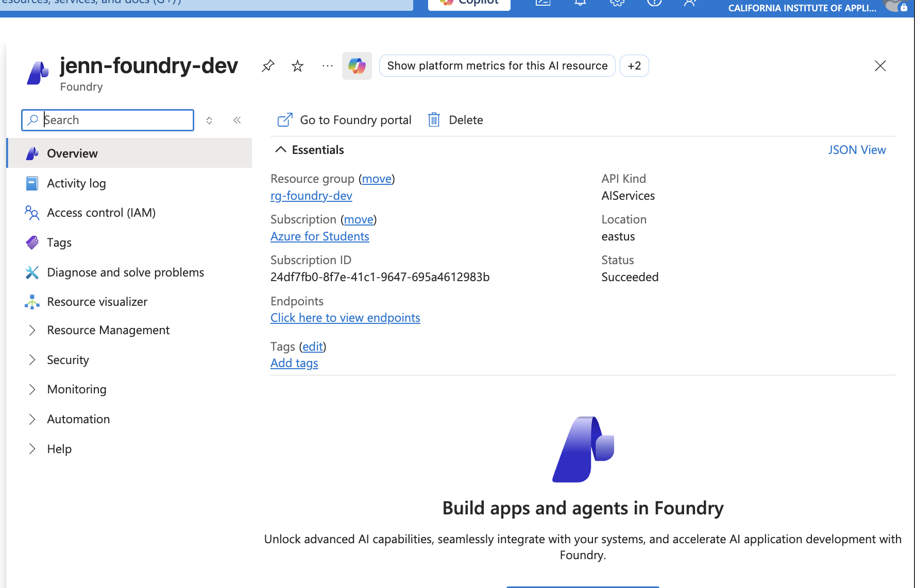This screenshot has height=588, width=915.
Task: Open the feedback icon in top bar
Action: pos(690,3)
